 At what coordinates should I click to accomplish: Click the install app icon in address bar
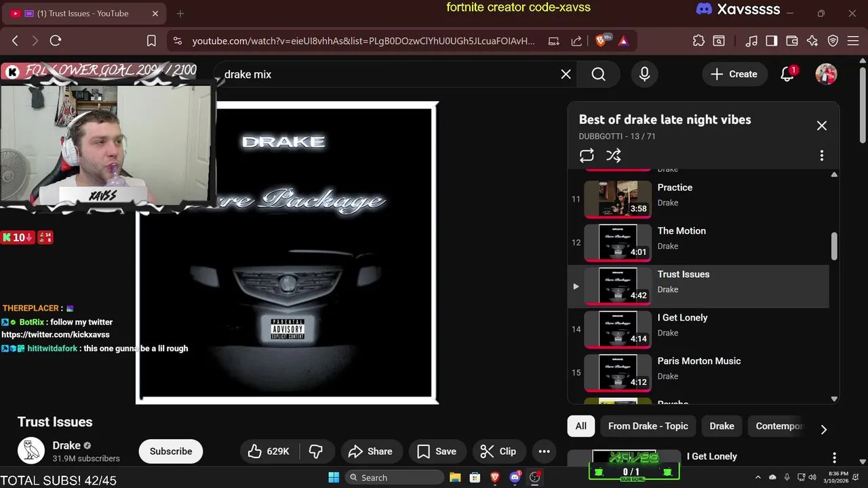click(554, 41)
